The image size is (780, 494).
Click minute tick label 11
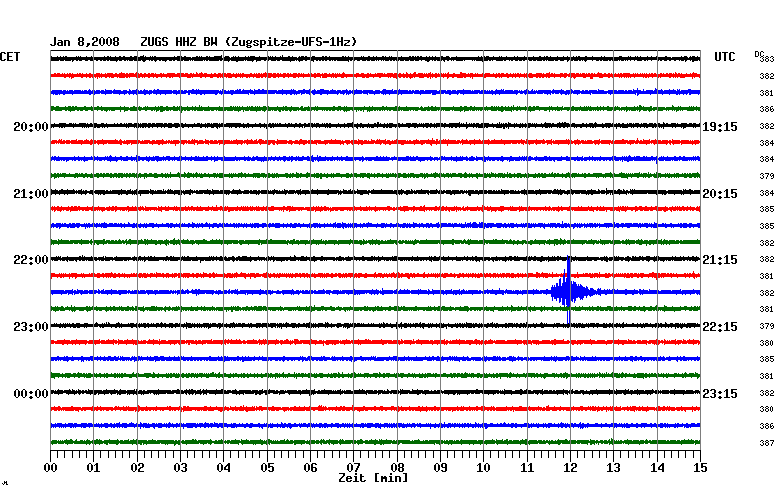coord(527,468)
